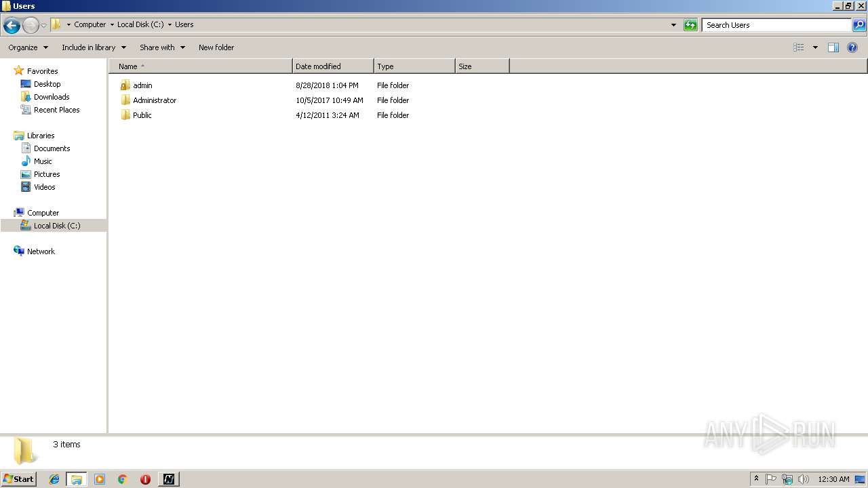The image size is (868, 488).
Task: Show hidden tray icons arrow
Action: pyautogui.click(x=756, y=479)
